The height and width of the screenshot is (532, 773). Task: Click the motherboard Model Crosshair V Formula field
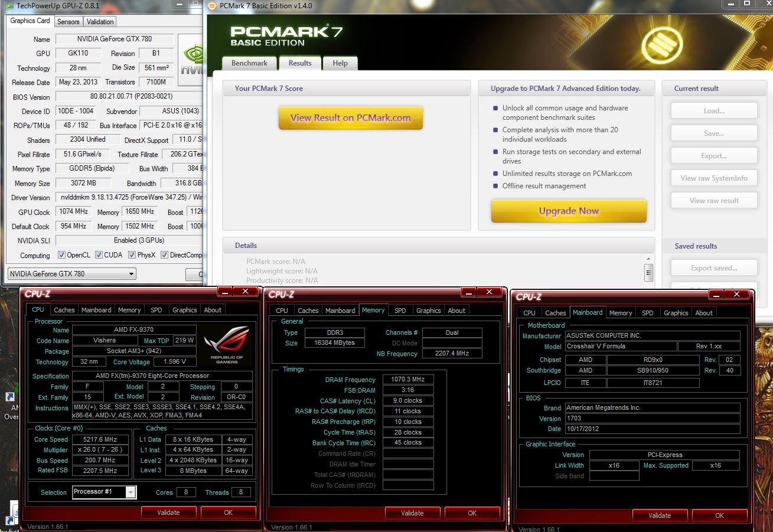coord(621,347)
